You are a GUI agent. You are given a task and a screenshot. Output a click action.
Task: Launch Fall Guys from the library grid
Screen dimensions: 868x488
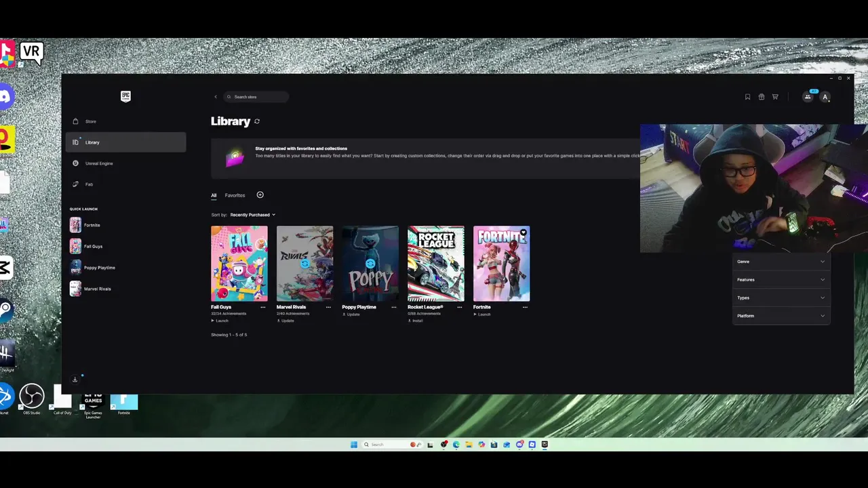(x=220, y=321)
